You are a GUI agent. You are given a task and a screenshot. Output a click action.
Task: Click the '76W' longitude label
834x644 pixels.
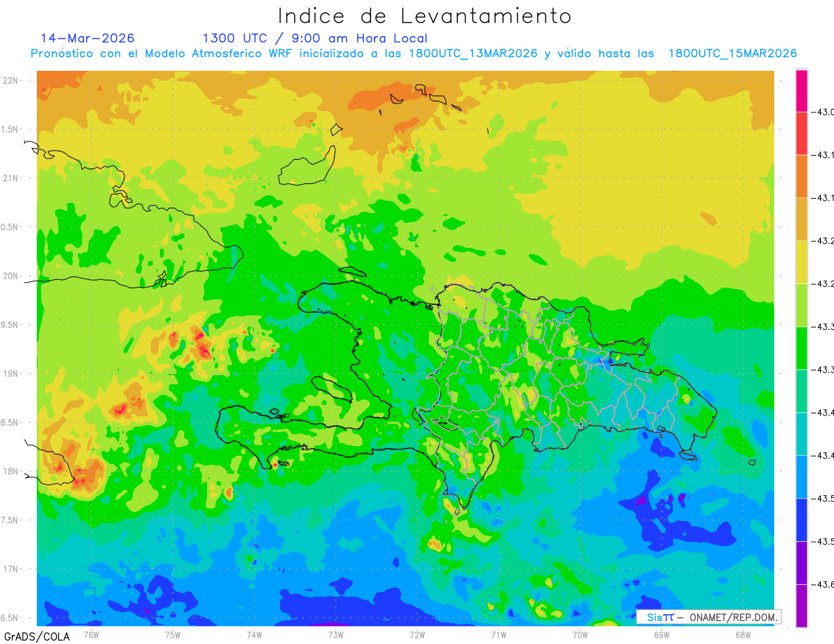tap(91, 634)
